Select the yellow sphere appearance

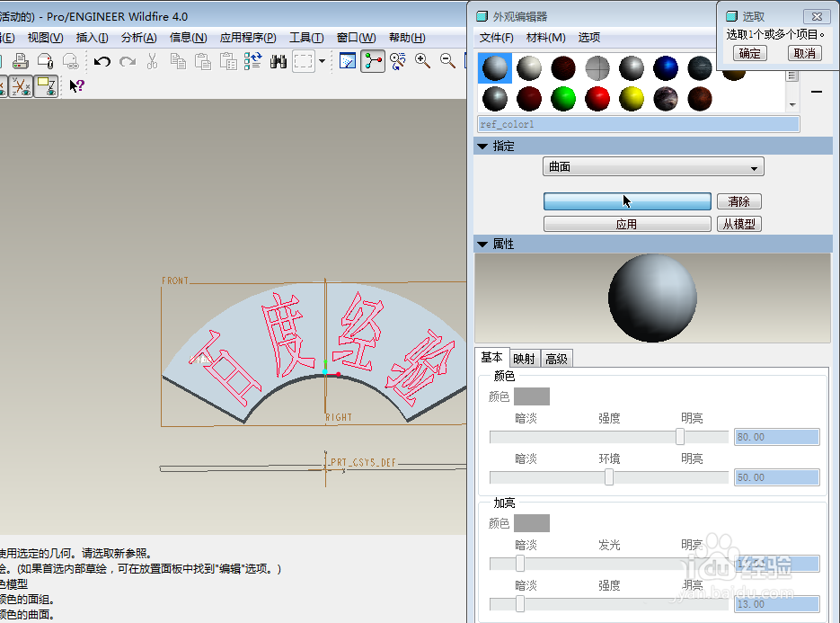coord(632,99)
